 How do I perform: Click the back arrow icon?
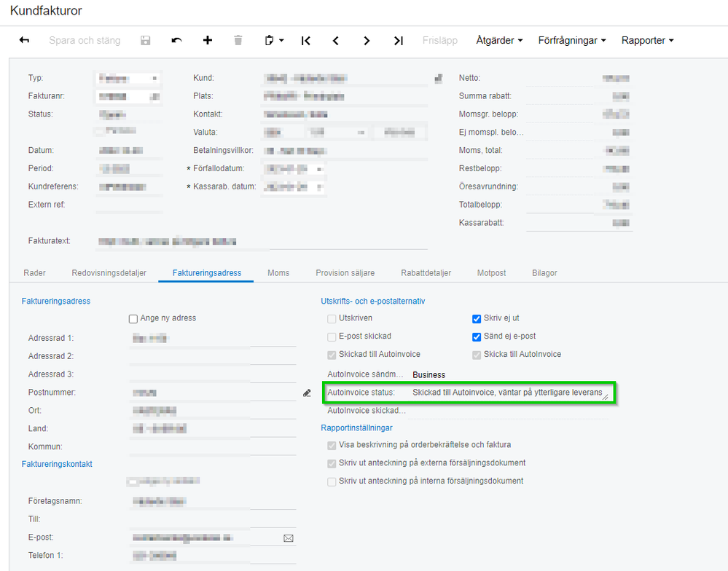(24, 40)
